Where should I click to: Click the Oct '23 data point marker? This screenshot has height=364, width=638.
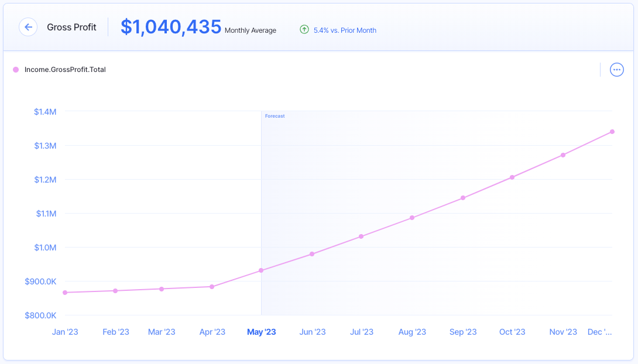(512, 176)
